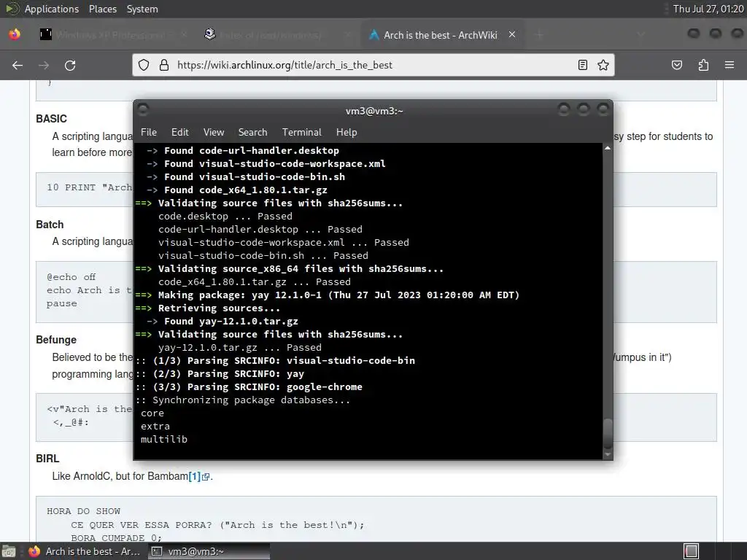Select the vm3@vm3:~ taskbar button
The width and height of the screenshot is (747, 560).
208,551
